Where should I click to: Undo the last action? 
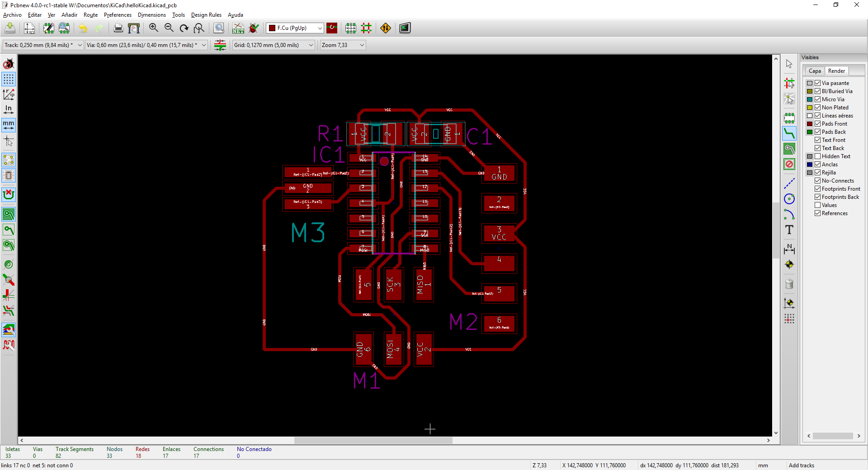[83, 28]
